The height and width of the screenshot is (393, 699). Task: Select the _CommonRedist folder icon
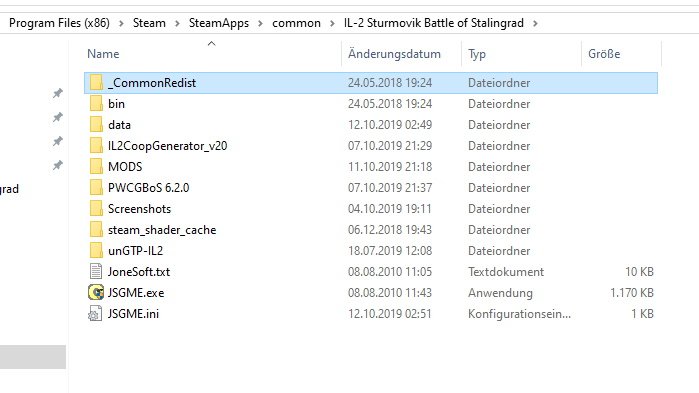(96, 82)
